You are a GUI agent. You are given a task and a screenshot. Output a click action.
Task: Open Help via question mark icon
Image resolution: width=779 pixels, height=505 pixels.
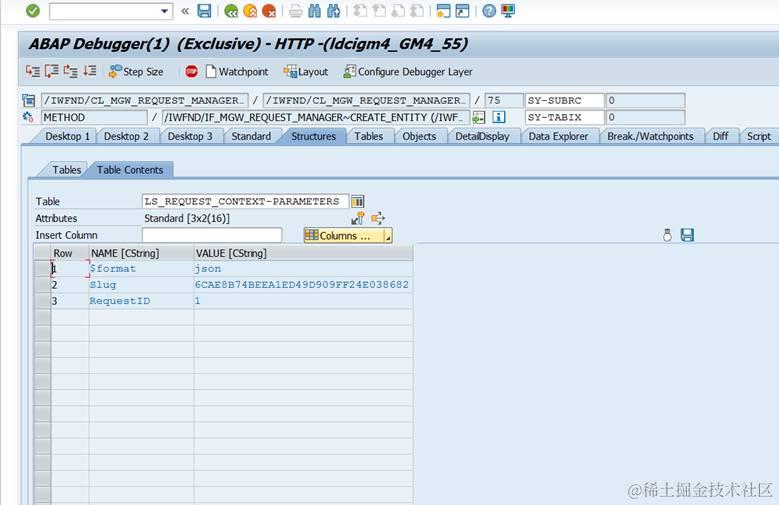[489, 11]
